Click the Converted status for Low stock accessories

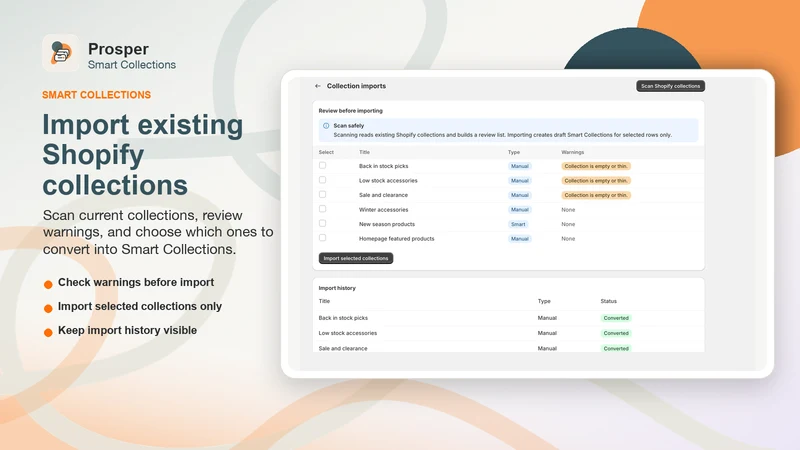tap(616, 333)
